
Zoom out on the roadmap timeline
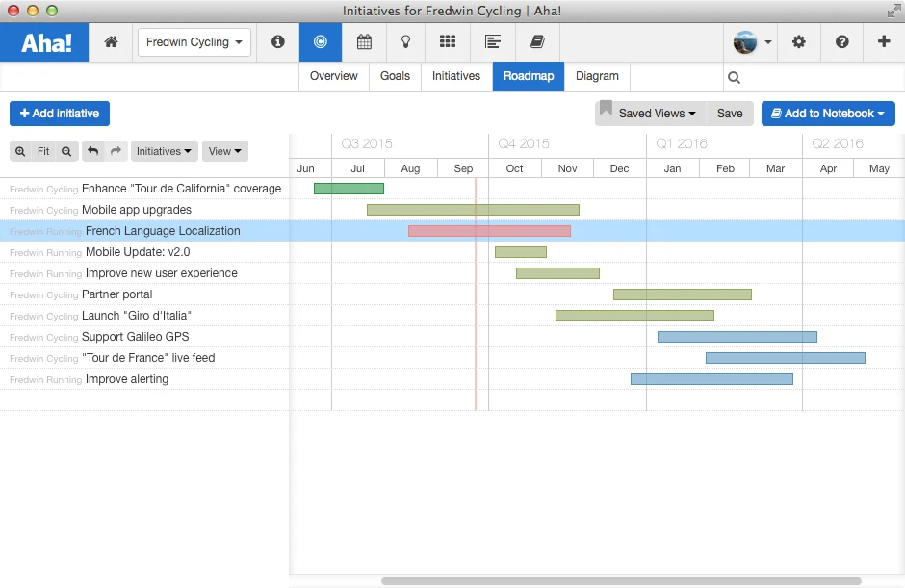point(66,151)
